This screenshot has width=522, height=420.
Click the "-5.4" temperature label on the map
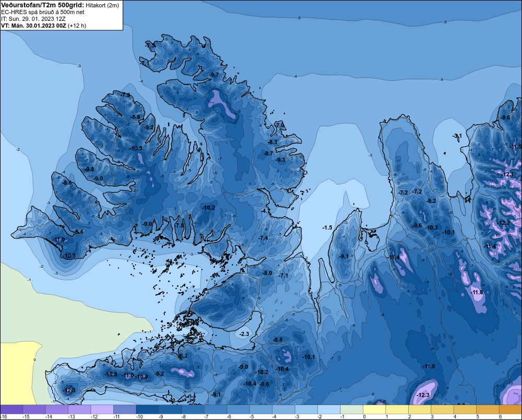pos(79,232)
